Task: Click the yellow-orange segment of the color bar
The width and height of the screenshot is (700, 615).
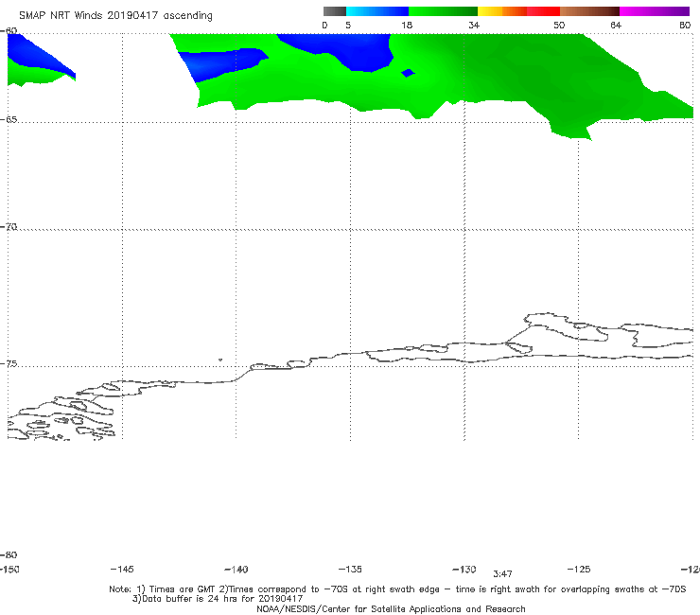Action: (x=501, y=11)
